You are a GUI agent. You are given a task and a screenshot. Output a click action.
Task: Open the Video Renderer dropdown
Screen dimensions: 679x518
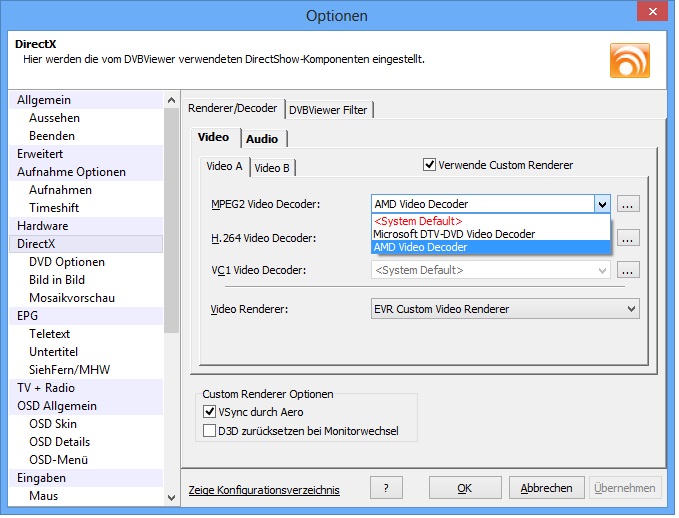click(x=507, y=310)
